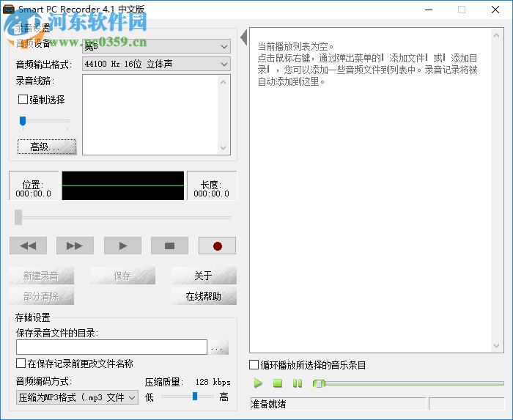Click the green pause icon in playlist player

298,383
